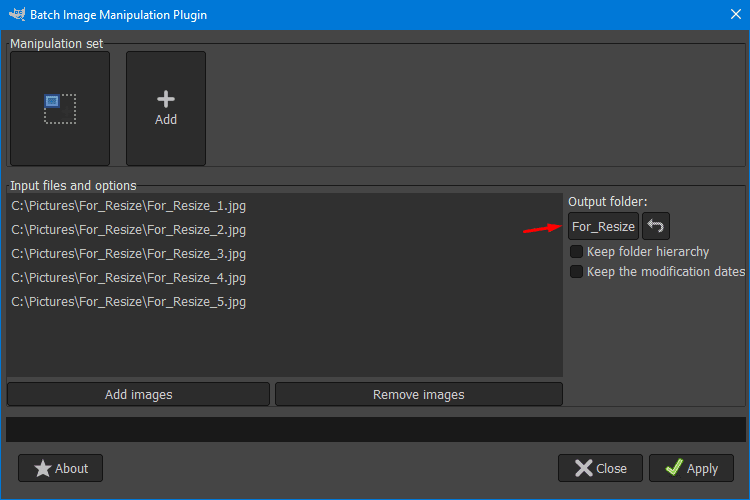
Task: Click the green checkmark icon on Apply
Action: [x=674, y=467]
